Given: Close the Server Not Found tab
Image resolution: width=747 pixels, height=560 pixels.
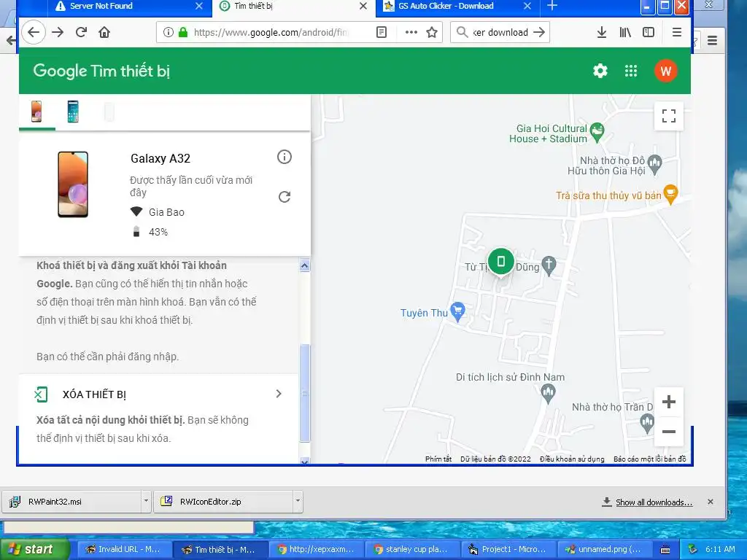Looking at the screenshot, I should click(x=198, y=6).
